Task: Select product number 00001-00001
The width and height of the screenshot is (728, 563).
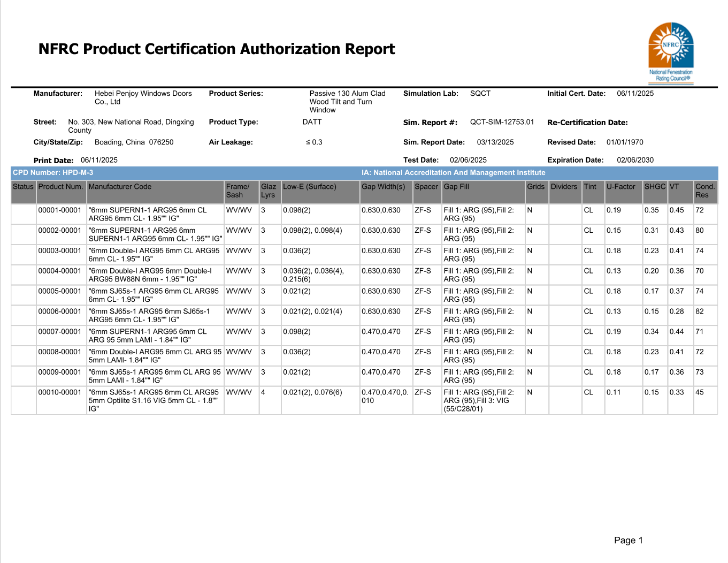Action: pyautogui.click(x=60, y=210)
